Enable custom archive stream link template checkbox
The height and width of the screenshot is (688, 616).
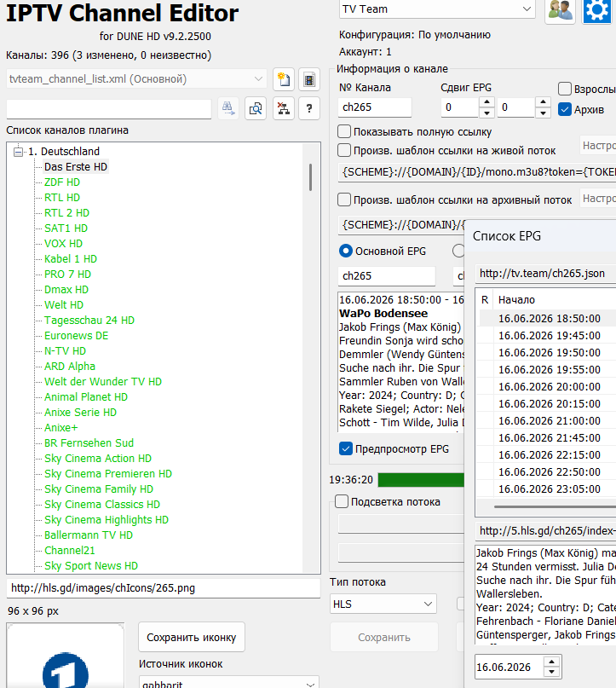click(x=344, y=200)
